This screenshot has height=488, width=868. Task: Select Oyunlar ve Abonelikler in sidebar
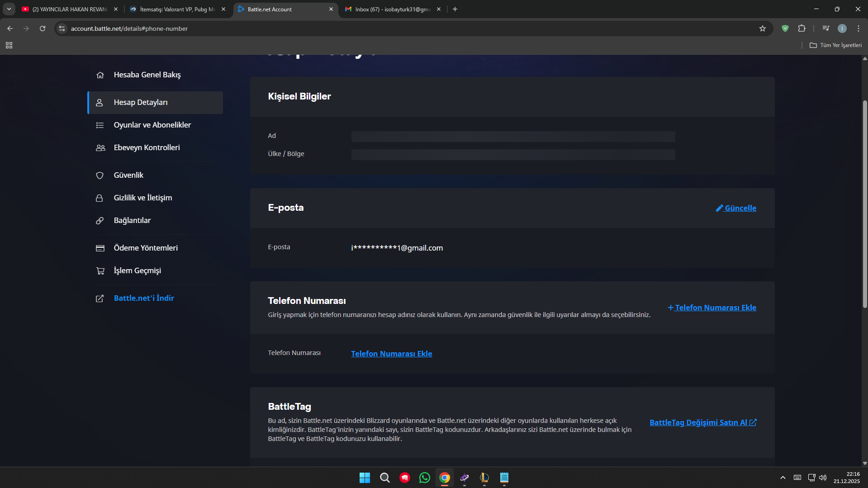click(152, 125)
